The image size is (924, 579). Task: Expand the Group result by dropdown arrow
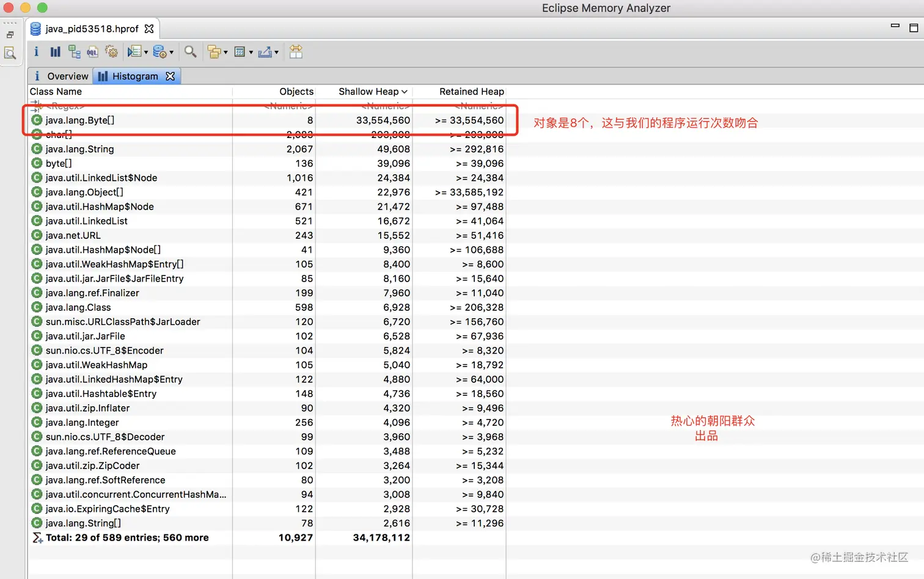click(x=226, y=53)
